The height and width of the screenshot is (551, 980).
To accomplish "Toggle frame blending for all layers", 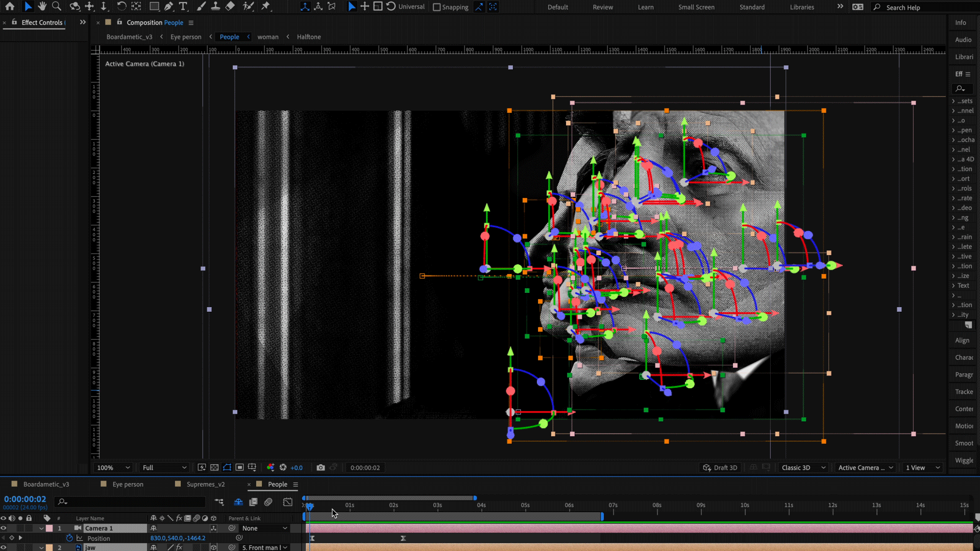I will 253,502.
